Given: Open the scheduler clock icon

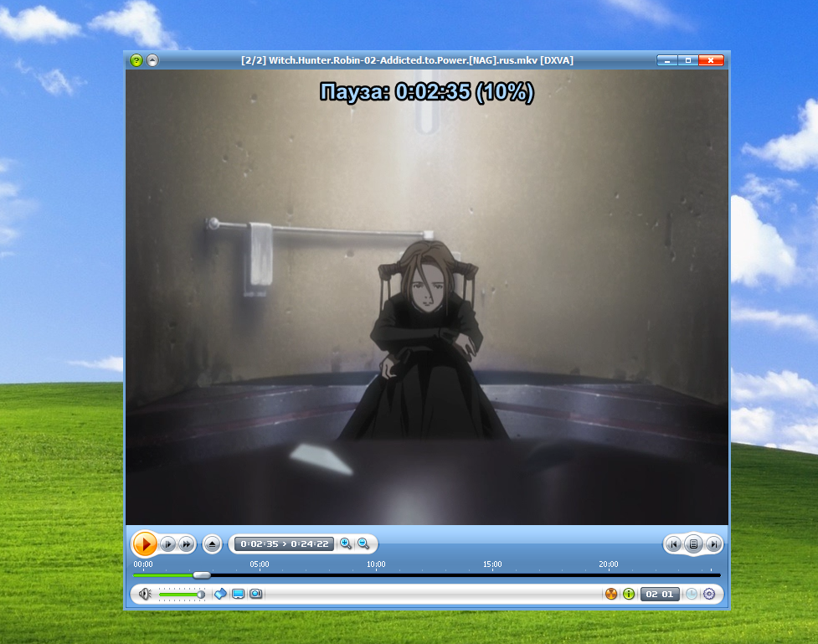Looking at the screenshot, I should (692, 594).
